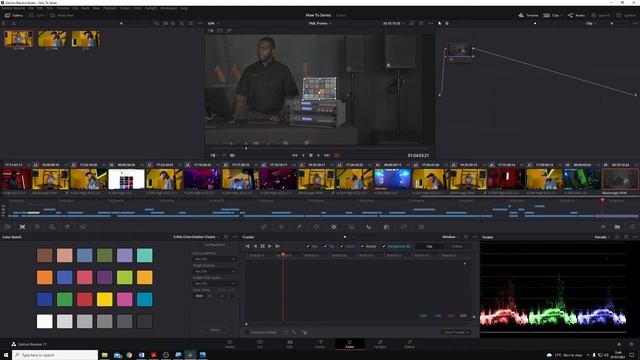Open Target Gamma dropdown

point(214,271)
